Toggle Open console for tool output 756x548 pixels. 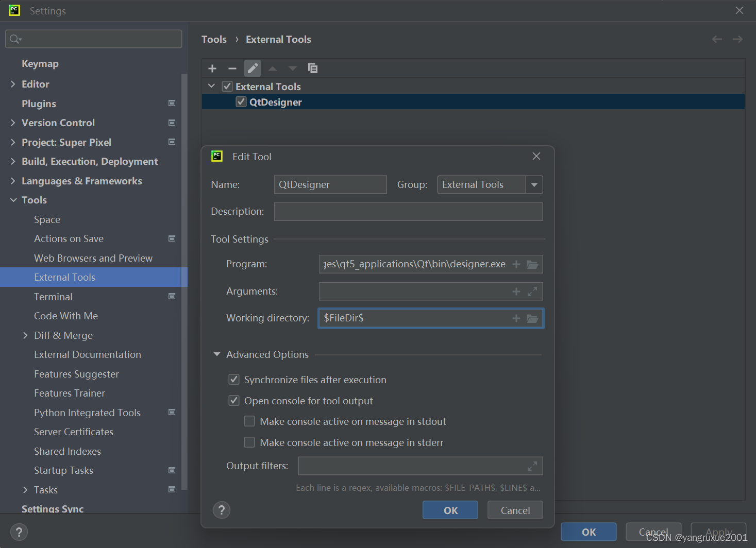coord(234,400)
